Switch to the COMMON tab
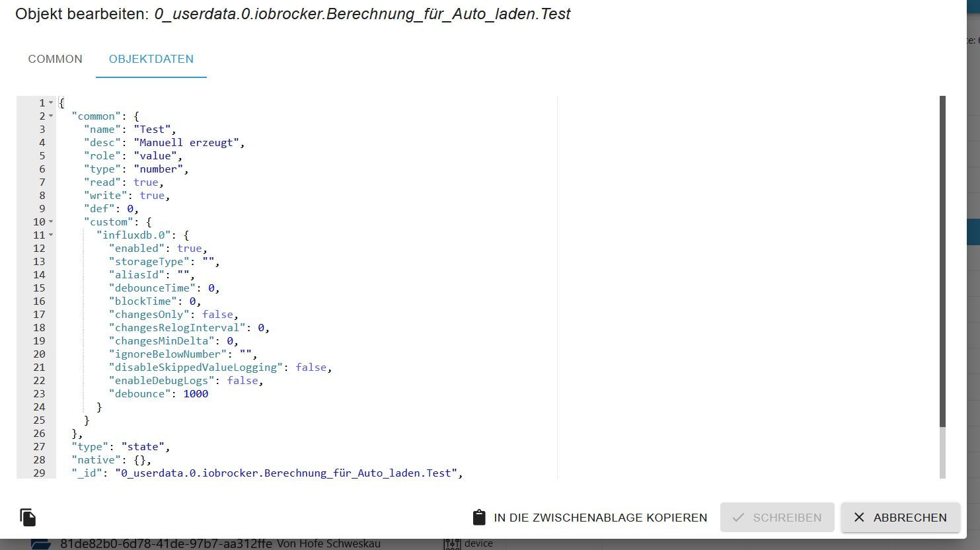Viewport: 980px width, 550px height. click(x=56, y=59)
